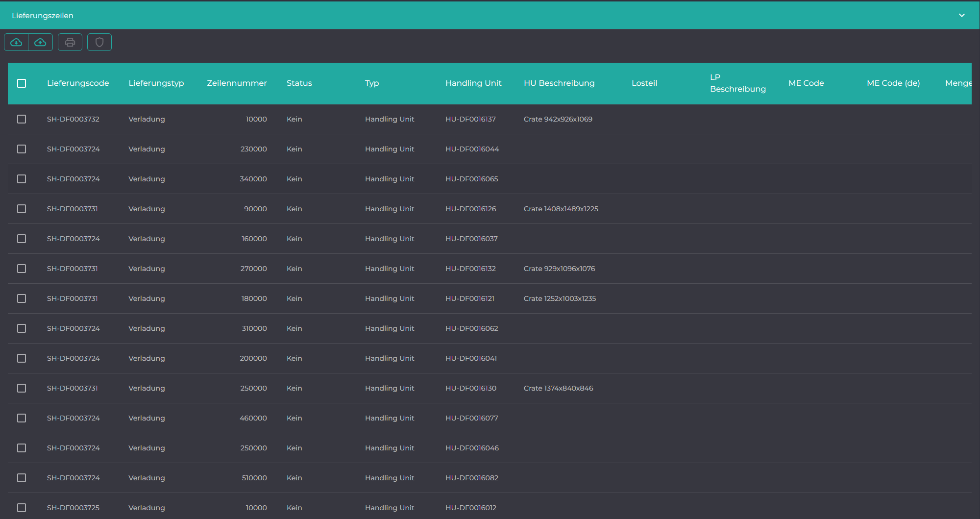Image resolution: width=980 pixels, height=519 pixels.
Task: Click Zeilennummer value 270000
Action: tap(253, 269)
